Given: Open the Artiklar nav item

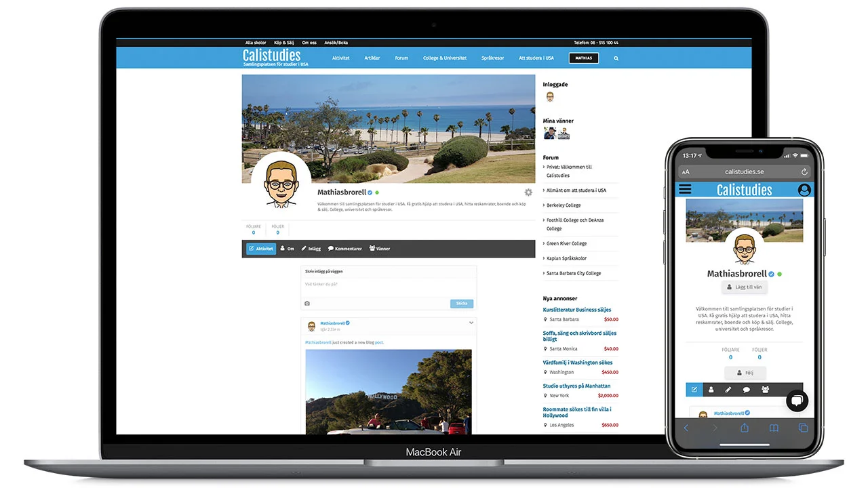Looking at the screenshot, I should coord(372,58).
